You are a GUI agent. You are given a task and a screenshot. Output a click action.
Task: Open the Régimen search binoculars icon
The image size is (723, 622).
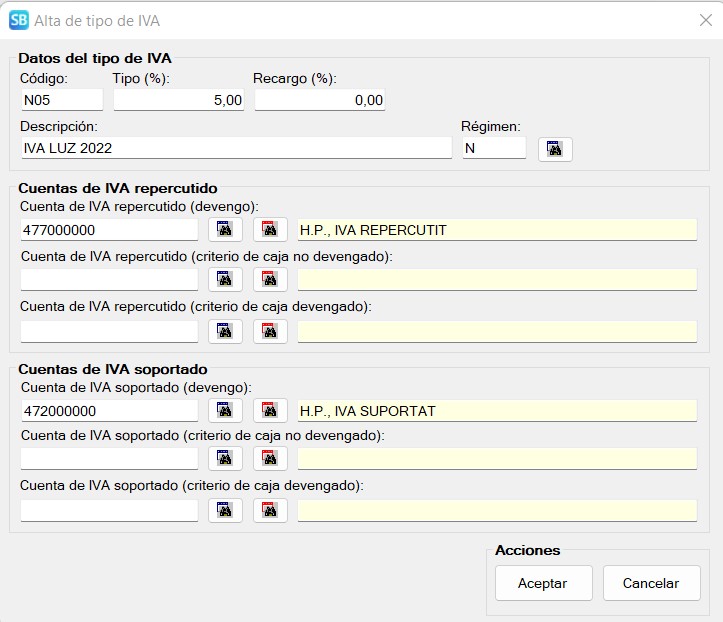555,149
